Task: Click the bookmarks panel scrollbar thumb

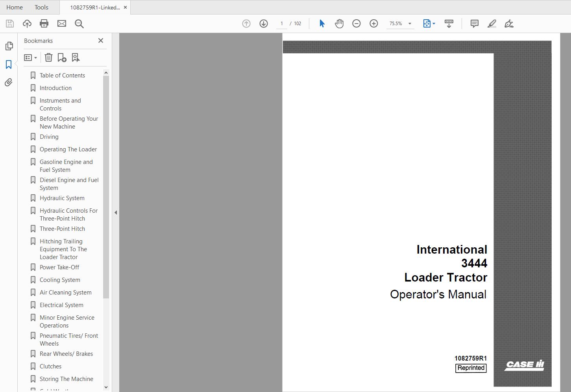Action: click(106, 187)
